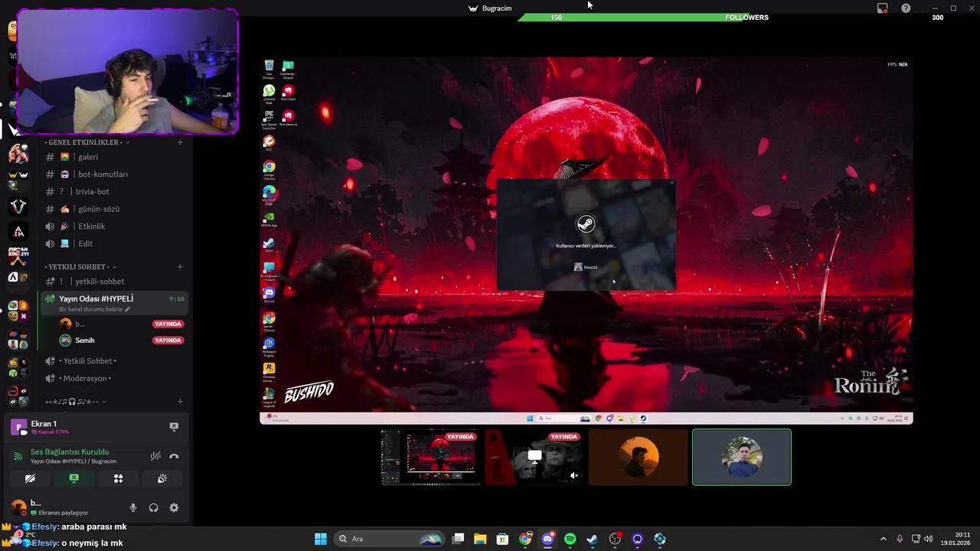Open the yetkili-sohbet text channel
The image size is (980, 551).
[115, 282]
